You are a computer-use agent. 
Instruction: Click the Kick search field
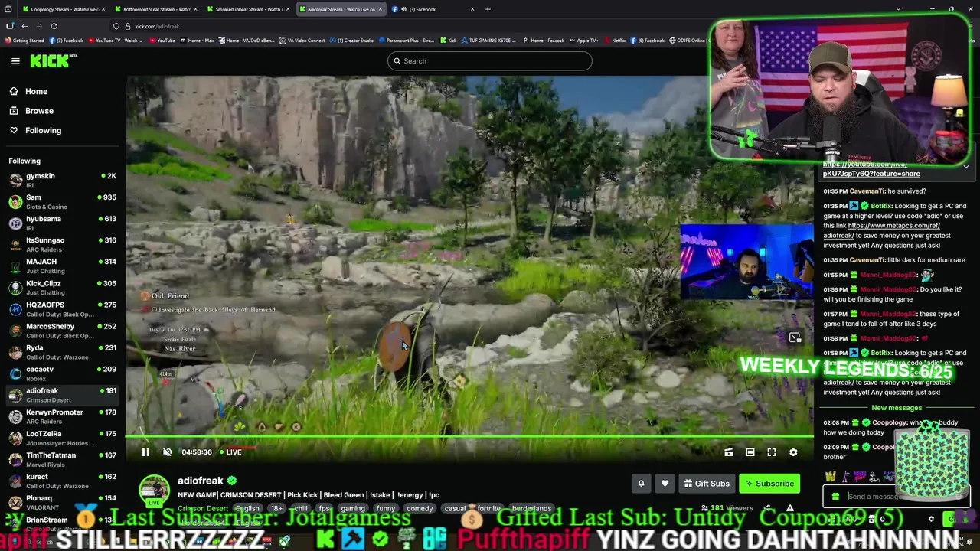click(x=489, y=61)
